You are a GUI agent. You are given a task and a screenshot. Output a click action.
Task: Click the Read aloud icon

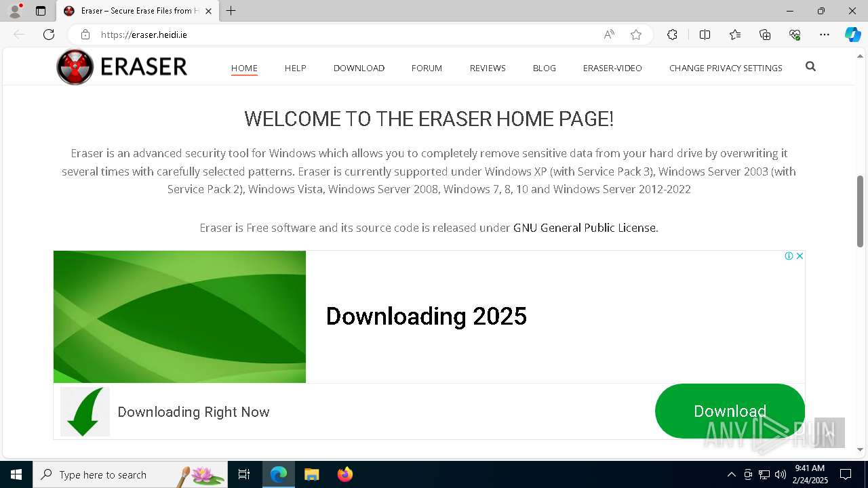[x=609, y=35]
